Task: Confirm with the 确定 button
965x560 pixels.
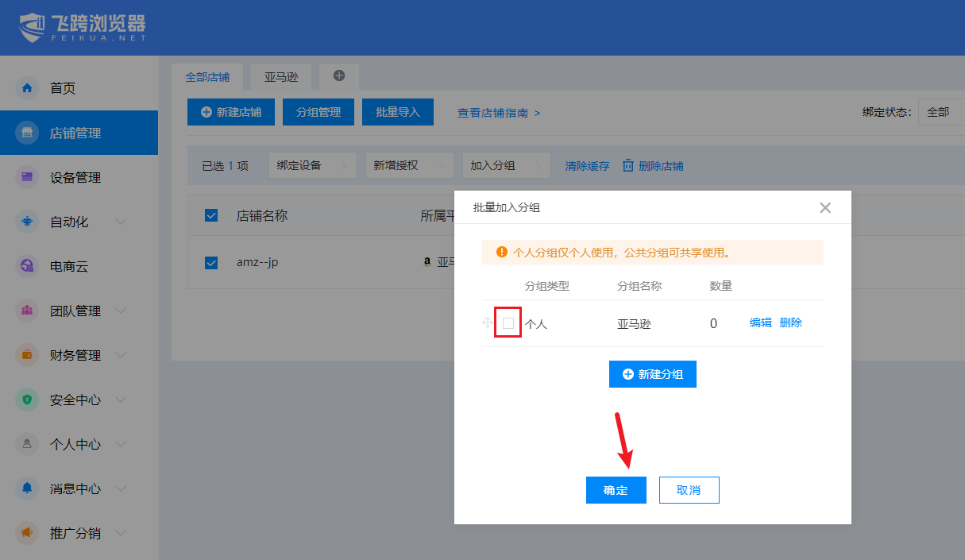Action: [616, 490]
